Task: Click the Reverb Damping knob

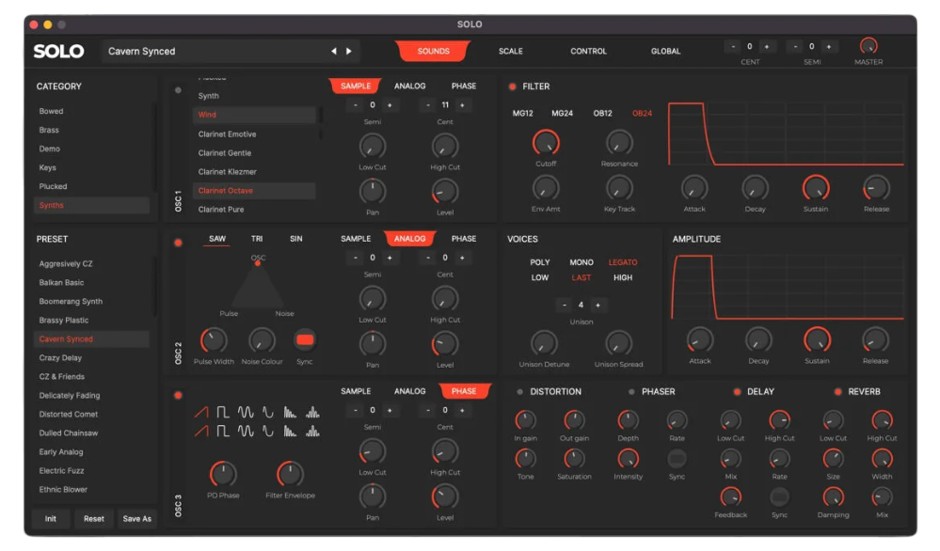Action: click(x=833, y=497)
